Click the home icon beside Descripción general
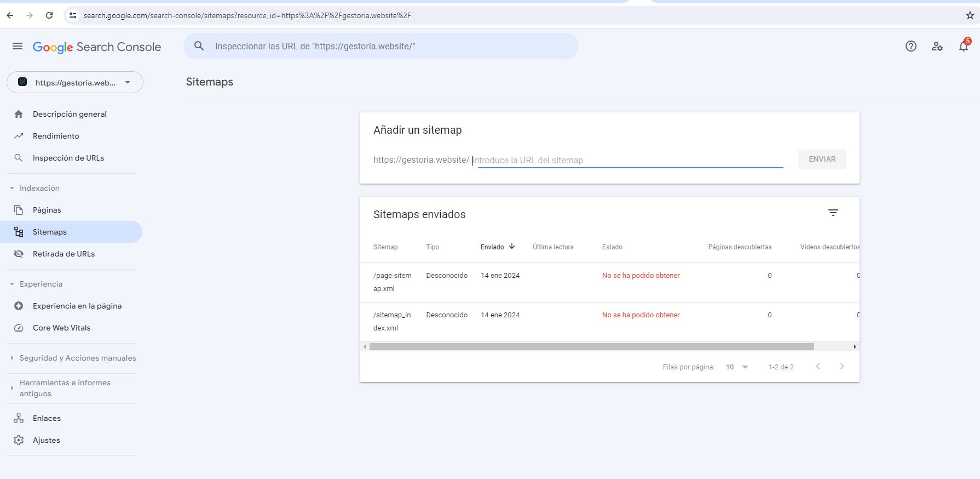This screenshot has height=479, width=980. coord(19,114)
